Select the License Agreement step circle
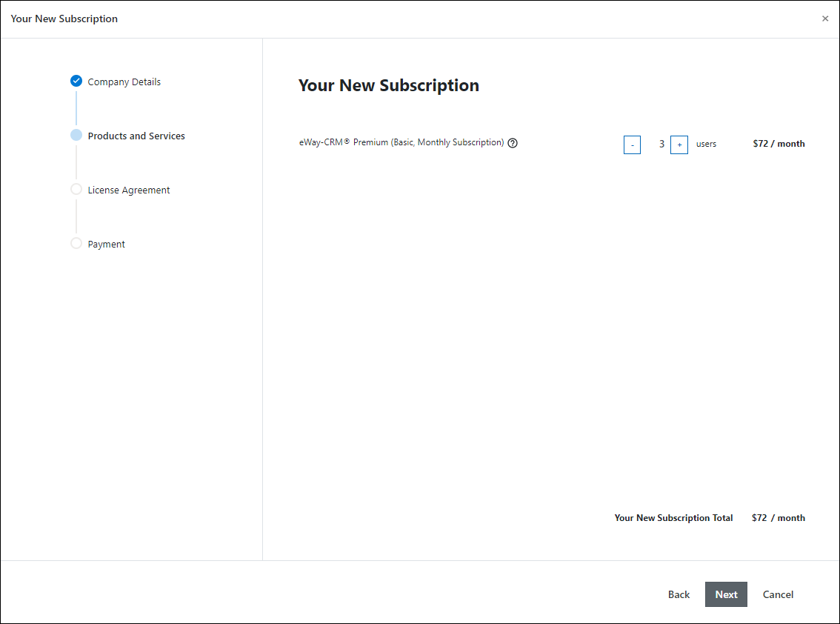Image resolution: width=840 pixels, height=624 pixels. pos(76,189)
